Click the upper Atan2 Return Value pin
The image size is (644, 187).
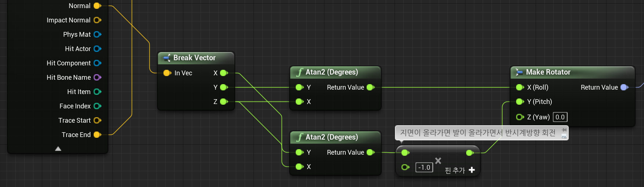tap(371, 87)
